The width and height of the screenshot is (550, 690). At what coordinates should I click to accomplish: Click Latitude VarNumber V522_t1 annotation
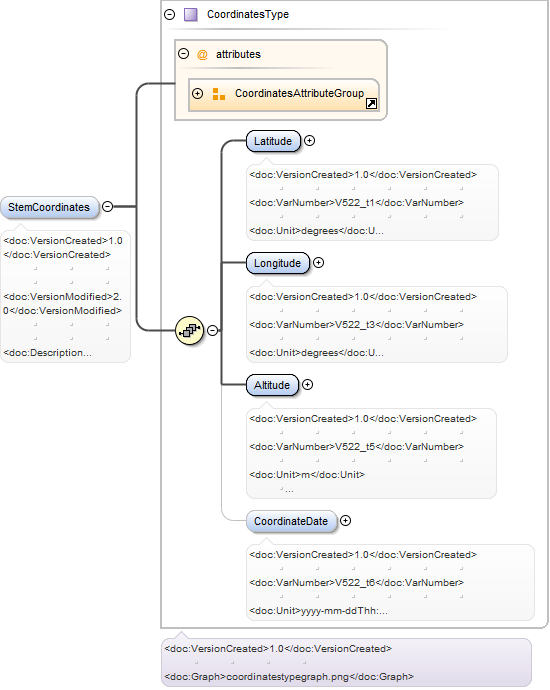point(356,203)
